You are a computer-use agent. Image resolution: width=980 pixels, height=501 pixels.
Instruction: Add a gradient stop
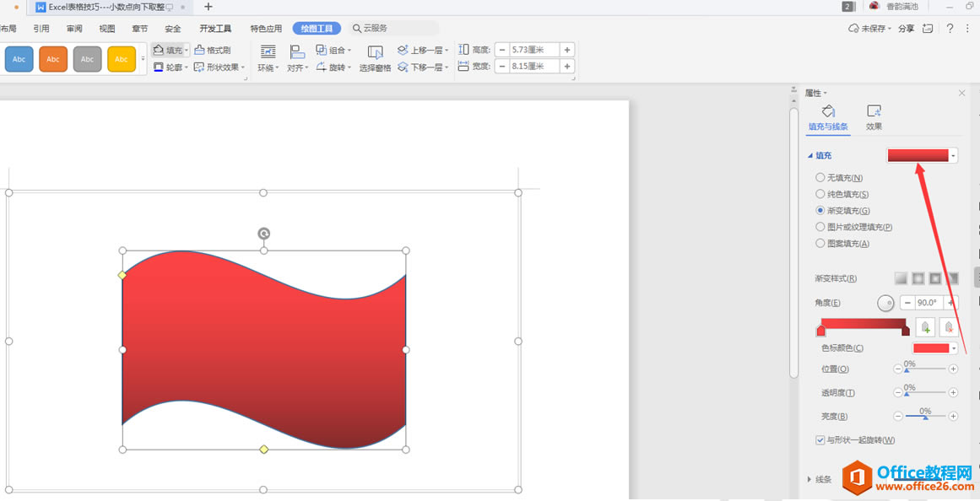pos(926,326)
